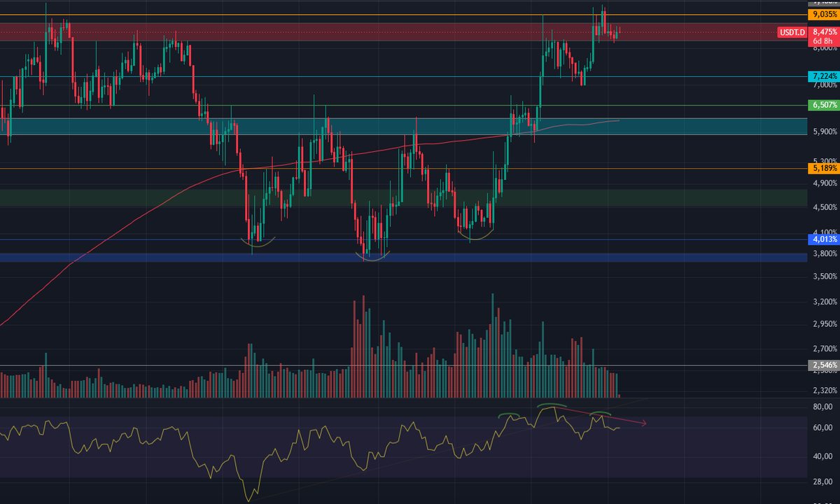Viewport: 840px width, 504px height.
Task: Select the cyan 7,224% price label
Action: 823,76
